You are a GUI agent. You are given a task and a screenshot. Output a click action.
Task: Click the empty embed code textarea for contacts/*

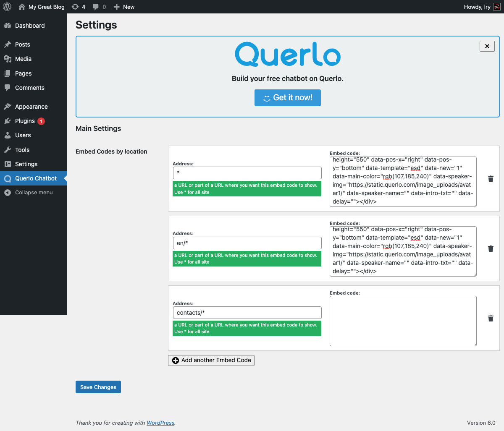[x=403, y=321]
